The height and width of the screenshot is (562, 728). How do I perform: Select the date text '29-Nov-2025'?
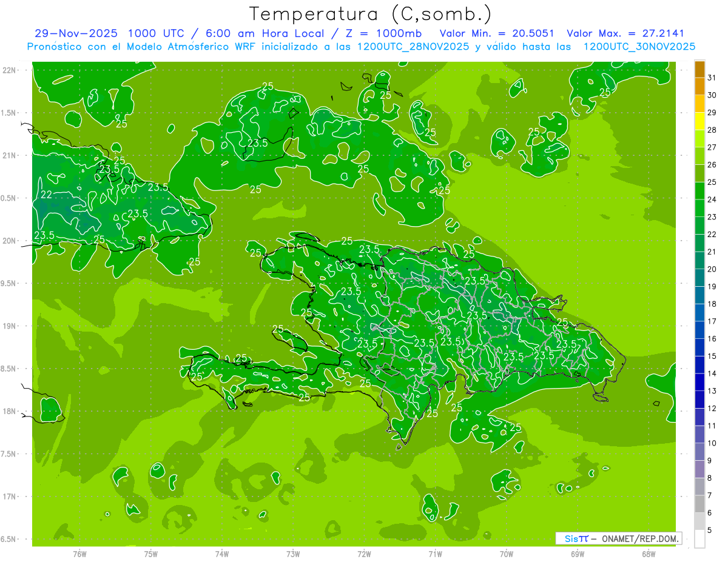point(76,33)
